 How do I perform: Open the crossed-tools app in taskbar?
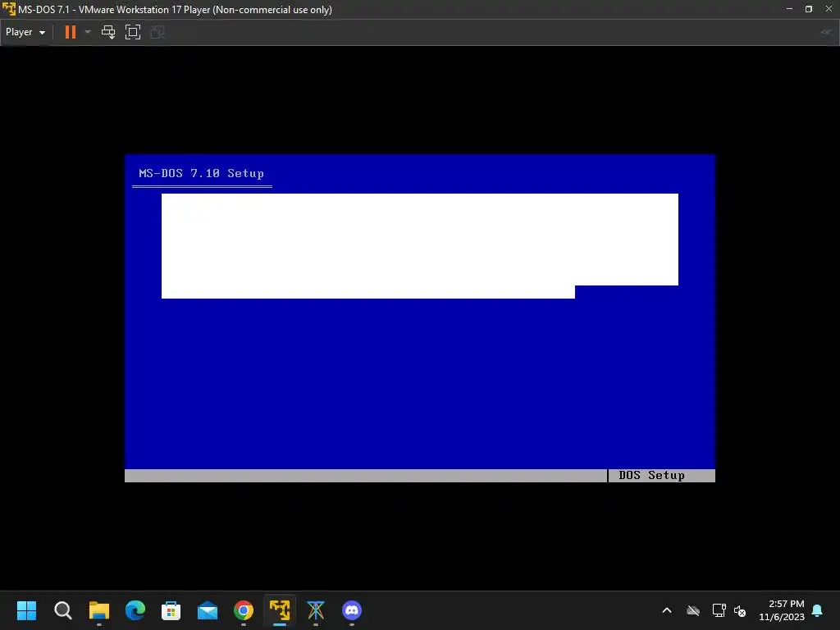point(316,610)
